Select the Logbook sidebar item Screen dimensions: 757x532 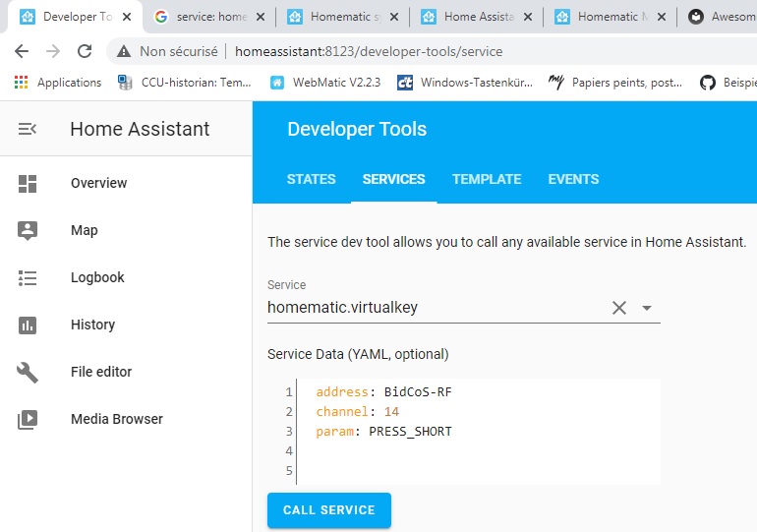tap(126, 277)
